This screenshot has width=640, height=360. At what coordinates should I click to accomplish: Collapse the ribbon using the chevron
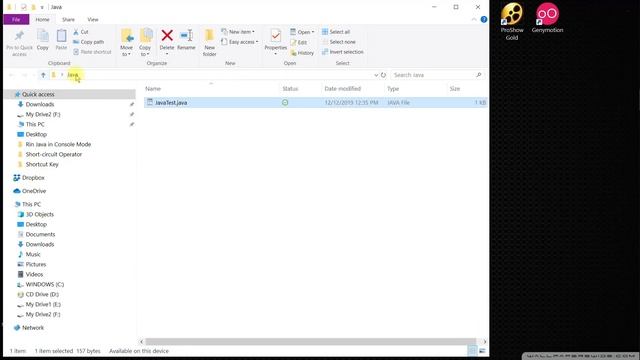473,19
